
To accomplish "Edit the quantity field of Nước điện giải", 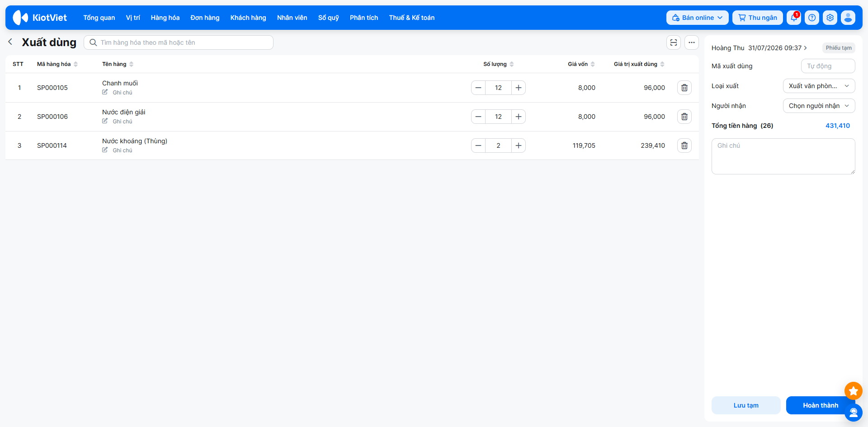I will click(498, 117).
